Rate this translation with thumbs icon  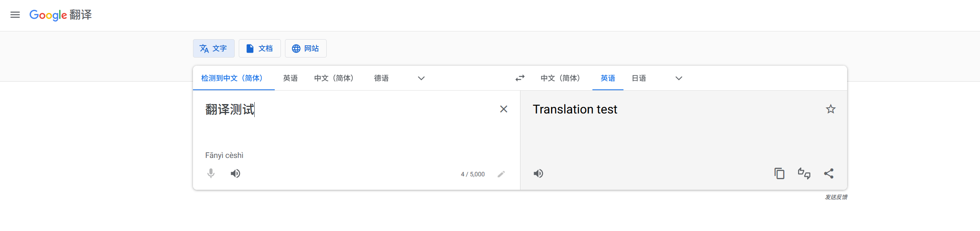804,173
